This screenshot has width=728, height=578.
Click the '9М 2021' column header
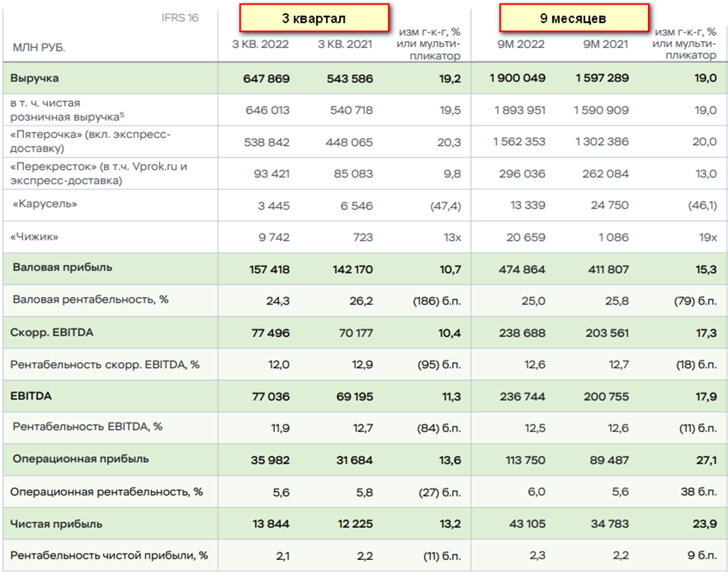coord(605,45)
